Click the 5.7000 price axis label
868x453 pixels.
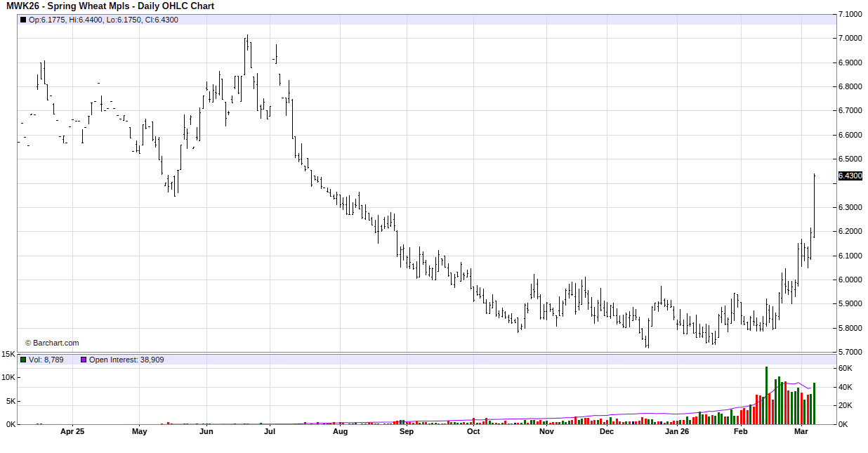[850, 352]
